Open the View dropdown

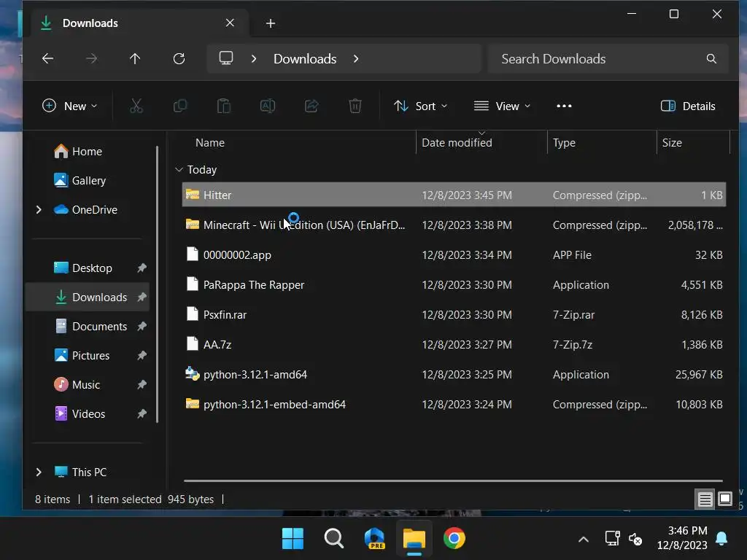pos(502,106)
